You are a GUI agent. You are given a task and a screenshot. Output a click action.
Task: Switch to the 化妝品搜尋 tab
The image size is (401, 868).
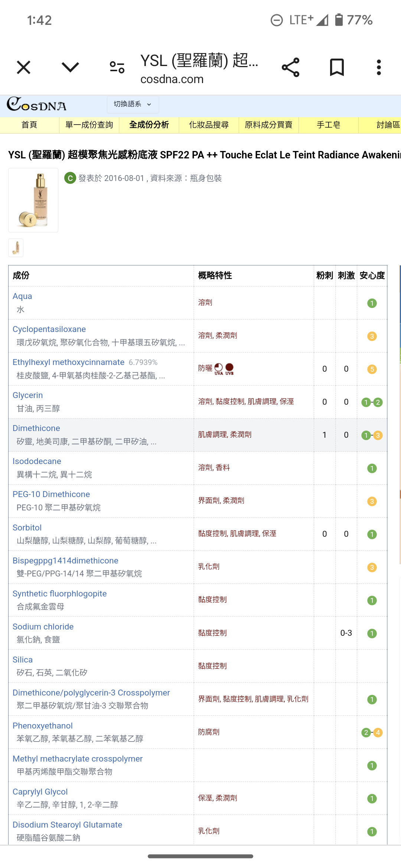pyautogui.click(x=209, y=125)
